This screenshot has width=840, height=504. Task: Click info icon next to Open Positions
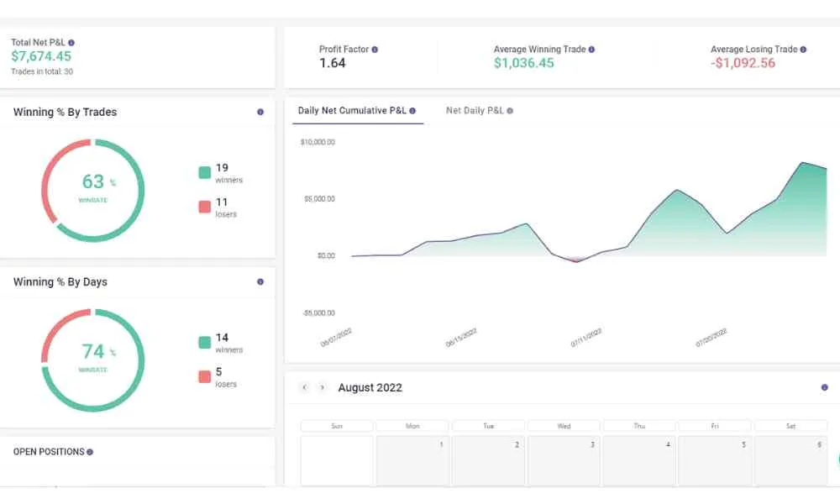click(x=90, y=452)
